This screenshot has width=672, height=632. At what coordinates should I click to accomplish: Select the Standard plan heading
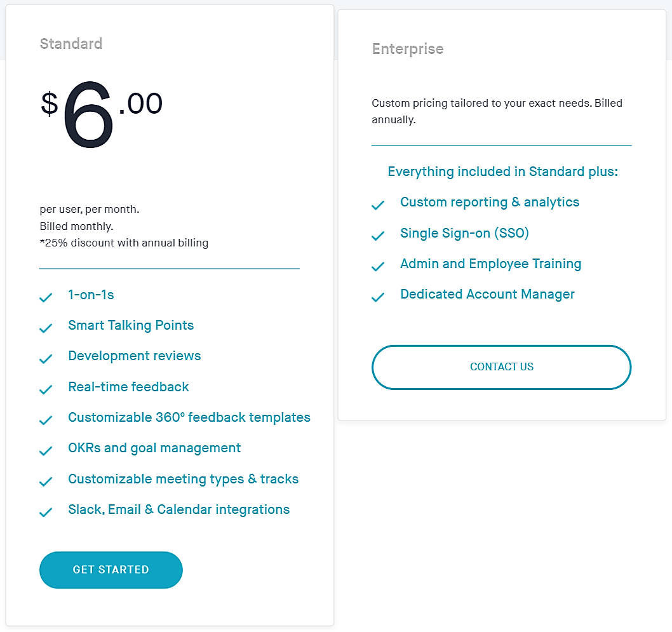coord(71,44)
